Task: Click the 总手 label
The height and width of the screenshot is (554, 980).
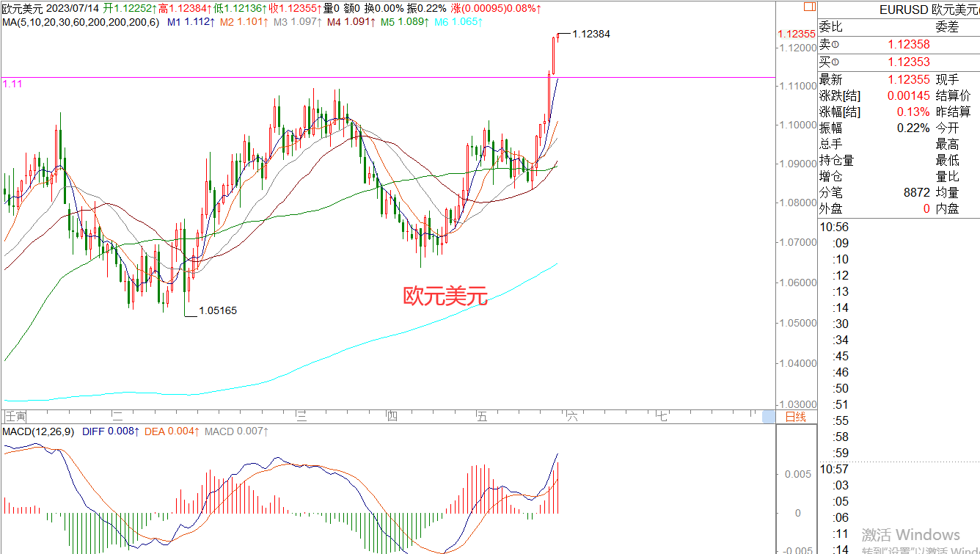Action: (831, 144)
